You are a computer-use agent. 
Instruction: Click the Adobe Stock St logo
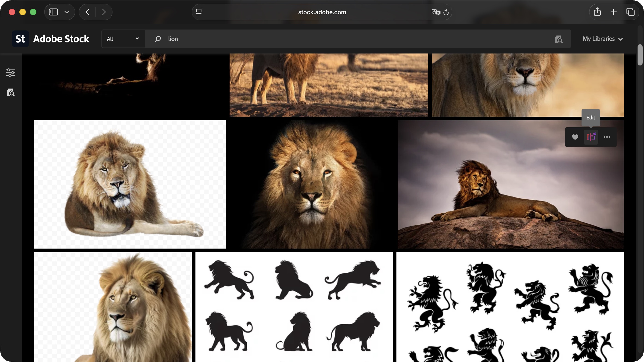pos(20,39)
